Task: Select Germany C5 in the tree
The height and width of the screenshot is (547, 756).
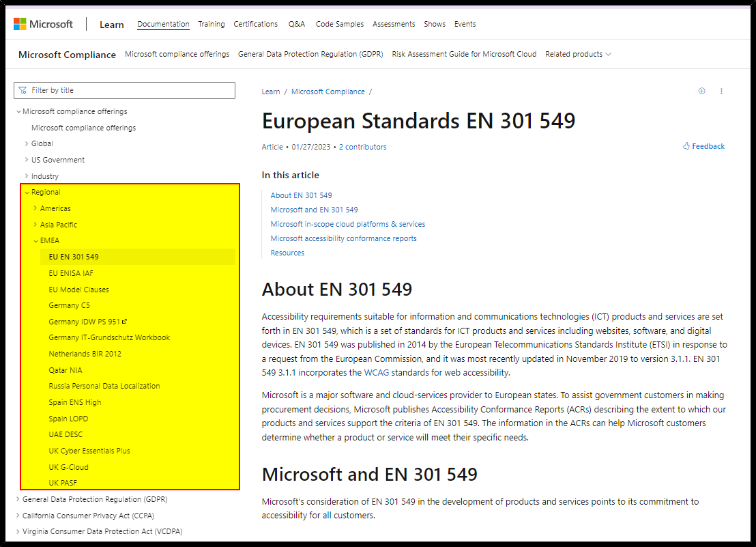Action: click(x=69, y=305)
